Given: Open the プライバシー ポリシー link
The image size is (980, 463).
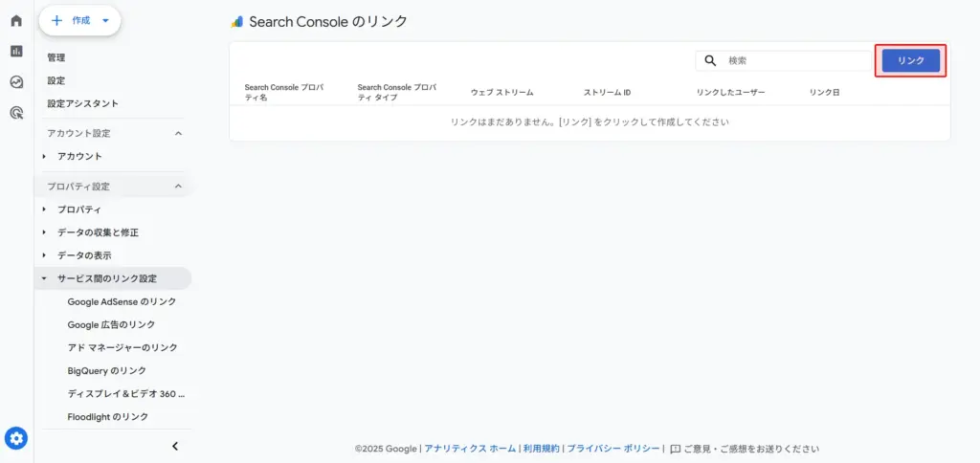Looking at the screenshot, I should pos(612,449).
